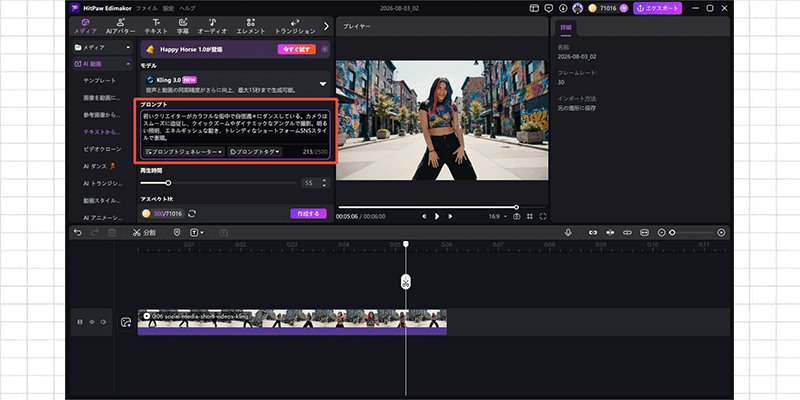Viewport: 800px width, 400px height.
Task: Undo the last timeline action
Action: tap(78, 232)
